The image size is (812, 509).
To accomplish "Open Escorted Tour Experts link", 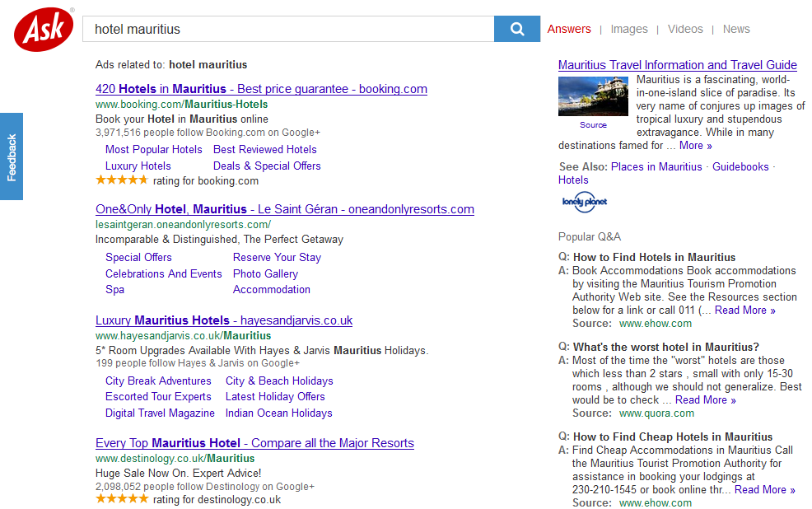I will (x=158, y=397).
